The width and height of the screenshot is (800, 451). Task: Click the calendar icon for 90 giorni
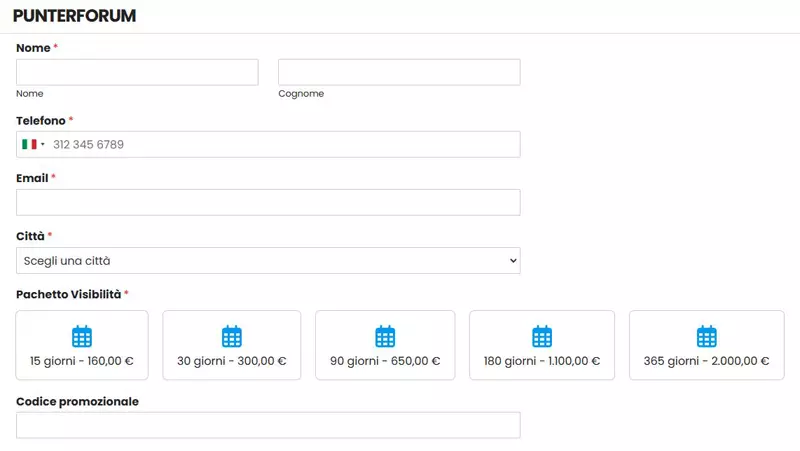point(385,336)
